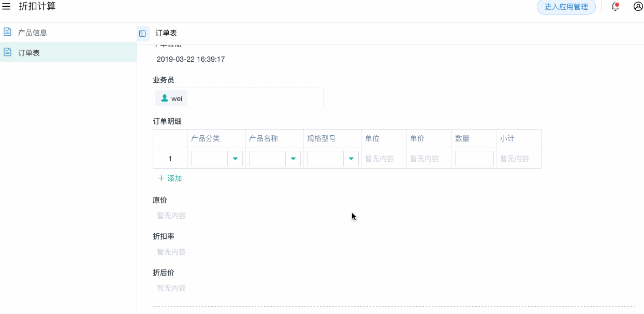Toggle sidebar with the panel collapse icon

click(x=142, y=33)
